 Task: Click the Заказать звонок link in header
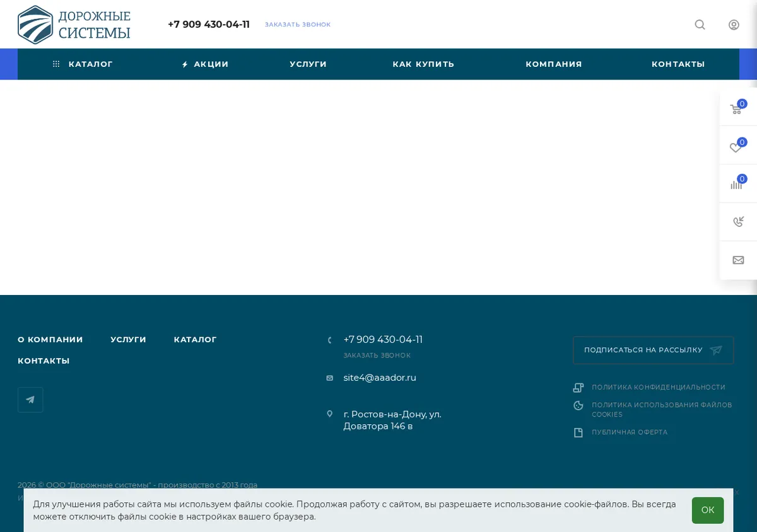pos(298,25)
